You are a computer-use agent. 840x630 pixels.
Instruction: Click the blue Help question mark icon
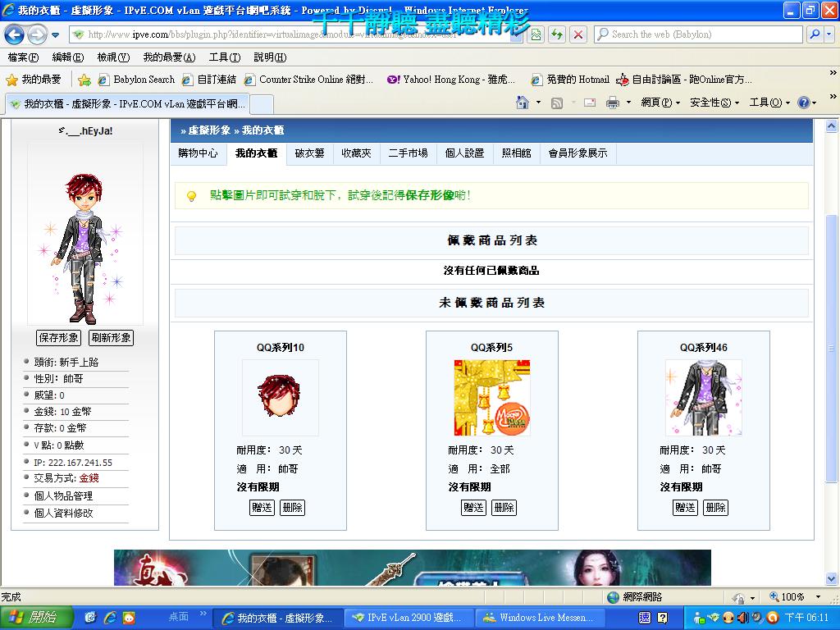[804, 103]
